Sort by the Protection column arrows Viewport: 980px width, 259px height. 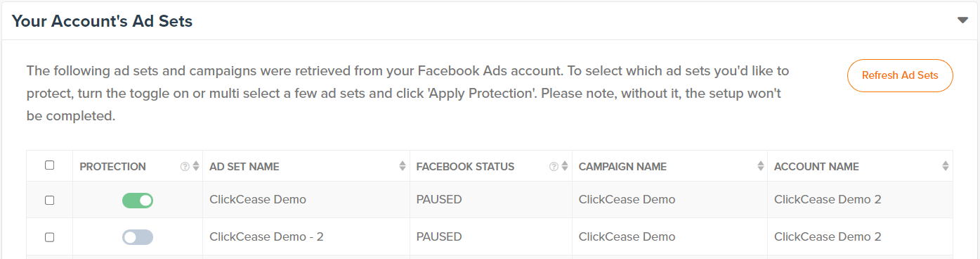click(196, 167)
